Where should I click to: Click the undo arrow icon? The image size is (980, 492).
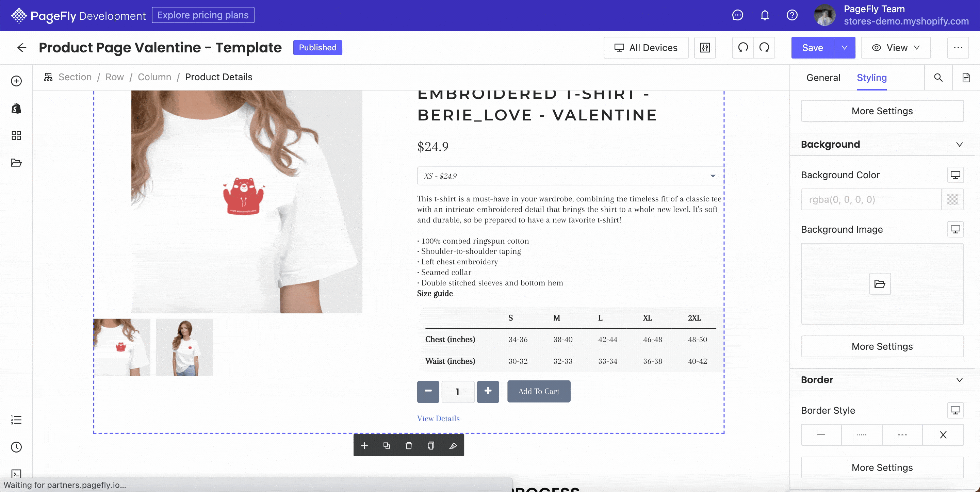coord(743,48)
